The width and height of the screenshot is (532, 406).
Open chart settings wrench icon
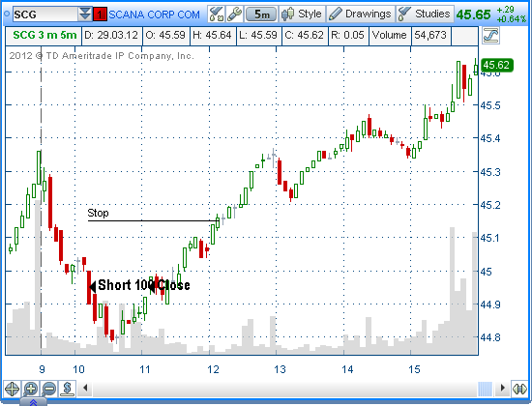[x=234, y=14]
